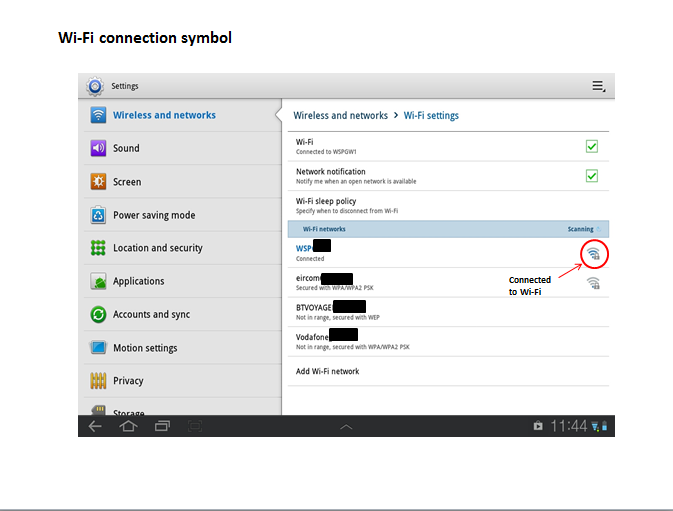Image resolution: width=673 pixels, height=511 pixels.
Task: Select Motion settings in sidebar
Action: pyautogui.click(x=183, y=348)
